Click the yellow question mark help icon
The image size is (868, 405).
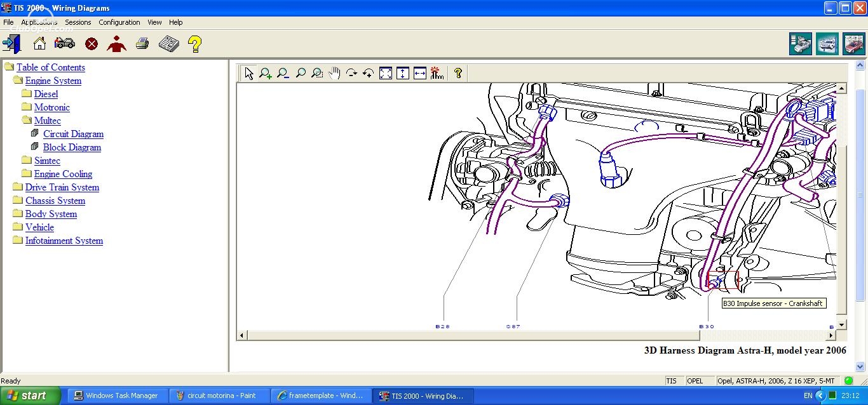coord(195,44)
